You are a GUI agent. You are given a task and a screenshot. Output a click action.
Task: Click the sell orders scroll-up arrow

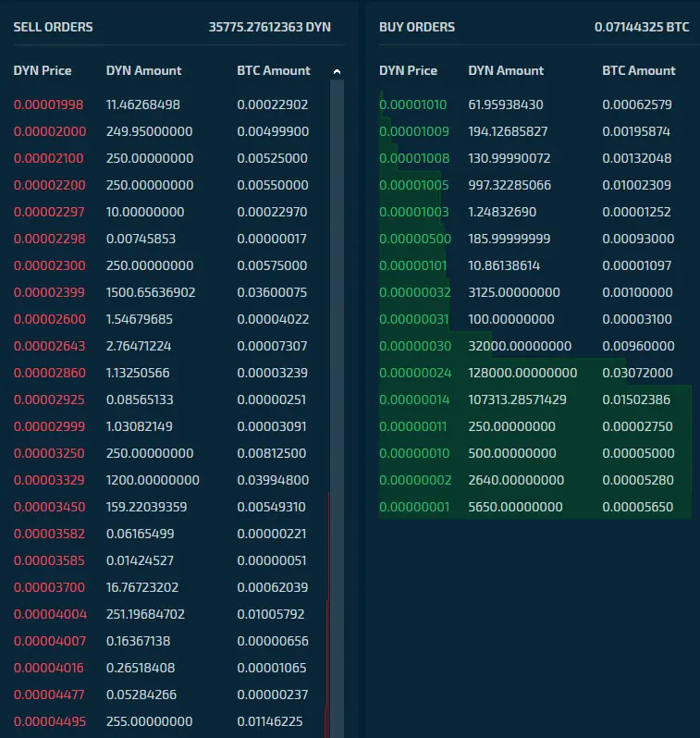(x=337, y=71)
